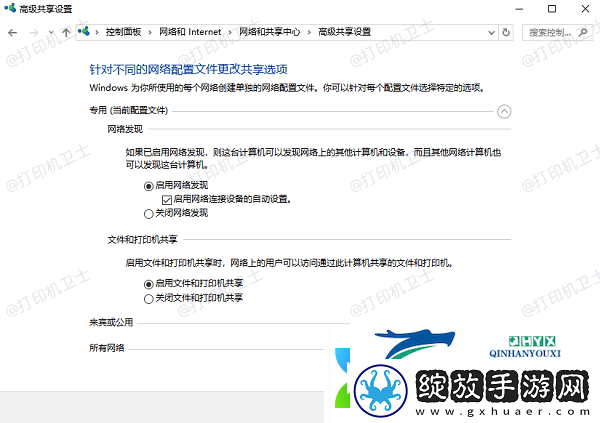The width and height of the screenshot is (600, 423).
Task: Expand chevron after 网络和 Internet breadcrumb
Action: [x=230, y=33]
